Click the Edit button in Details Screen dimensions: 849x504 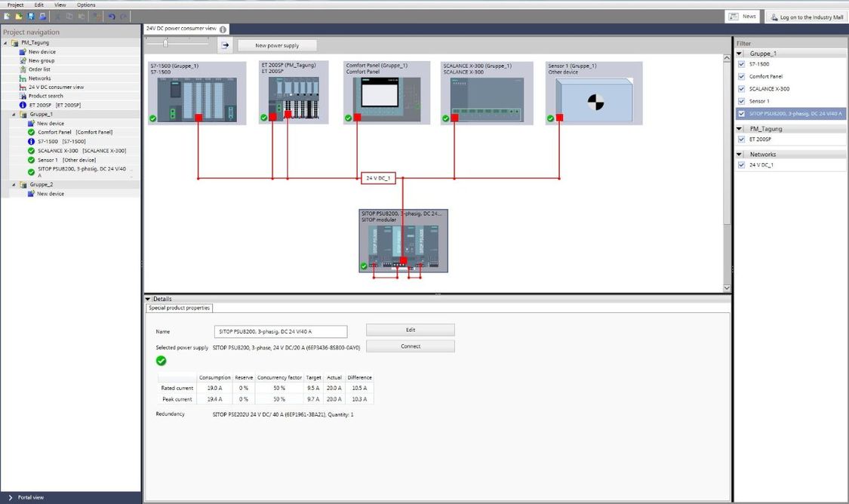pos(411,330)
